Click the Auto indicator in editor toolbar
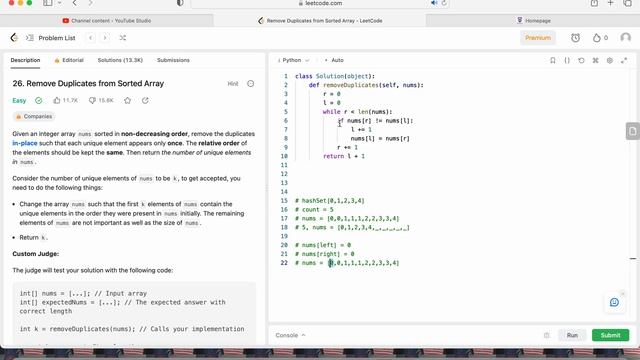This screenshot has height=360, width=640. pyautogui.click(x=334, y=60)
